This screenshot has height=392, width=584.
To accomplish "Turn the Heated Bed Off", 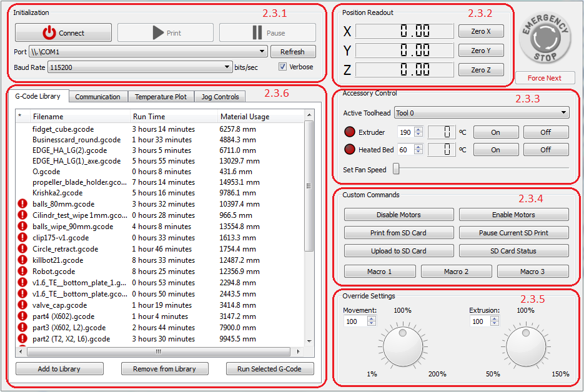I will (545, 150).
